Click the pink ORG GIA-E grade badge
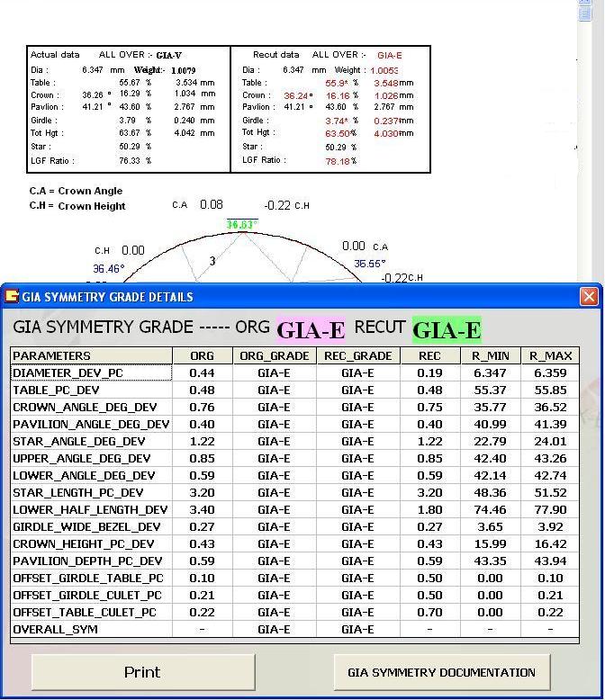 [x=311, y=330]
